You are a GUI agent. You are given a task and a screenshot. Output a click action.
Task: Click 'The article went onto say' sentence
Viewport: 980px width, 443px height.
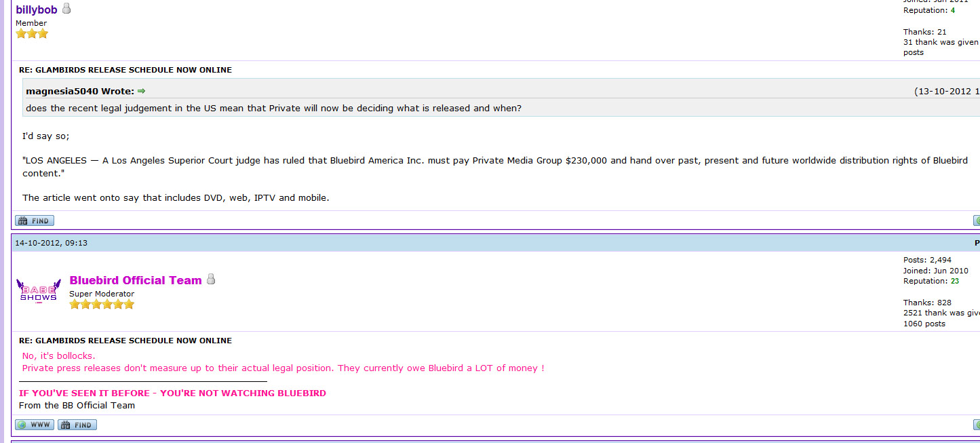176,198
